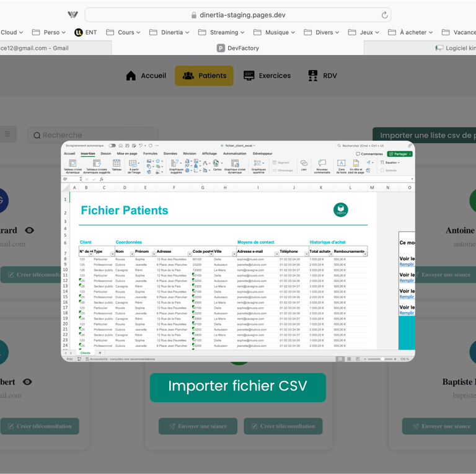Viewport: 476px width, 474px height.
Task: Click the browser address bar dinertia-staging.pages.dev
Action: point(238,15)
